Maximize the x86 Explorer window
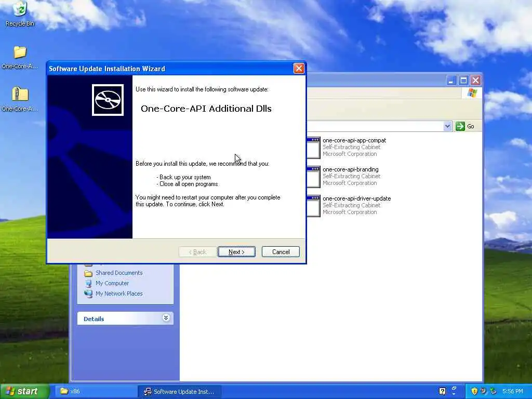532x399 pixels. tap(463, 81)
